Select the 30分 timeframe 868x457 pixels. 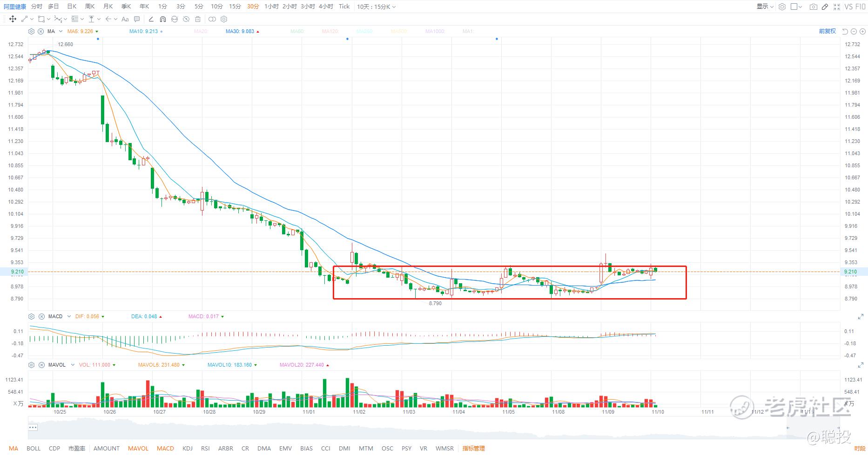[253, 7]
